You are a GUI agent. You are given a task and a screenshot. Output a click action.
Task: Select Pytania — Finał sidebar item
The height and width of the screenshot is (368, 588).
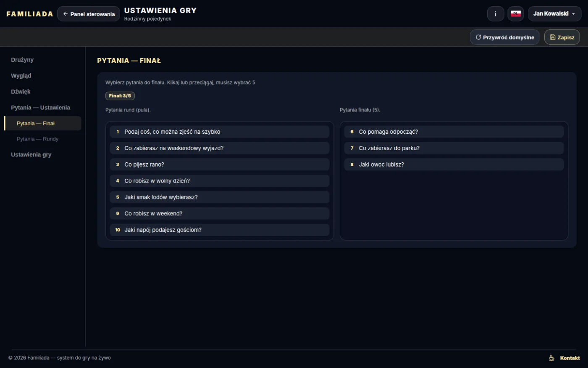[42, 123]
